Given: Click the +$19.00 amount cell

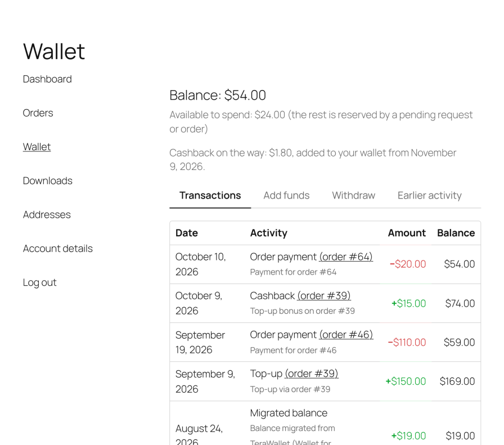Looking at the screenshot, I should click(x=408, y=435).
